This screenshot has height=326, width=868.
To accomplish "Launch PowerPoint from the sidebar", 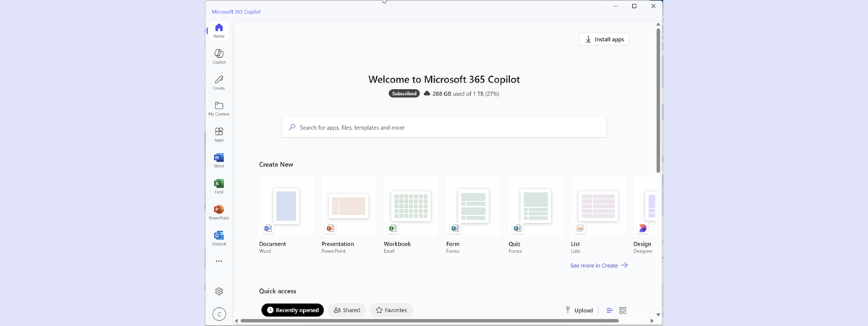I will (x=218, y=213).
